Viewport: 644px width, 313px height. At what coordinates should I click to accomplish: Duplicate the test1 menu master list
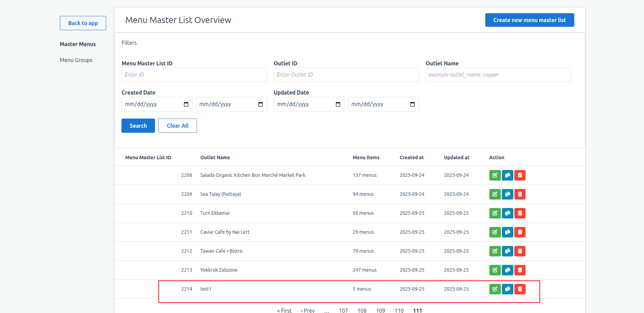point(507,289)
